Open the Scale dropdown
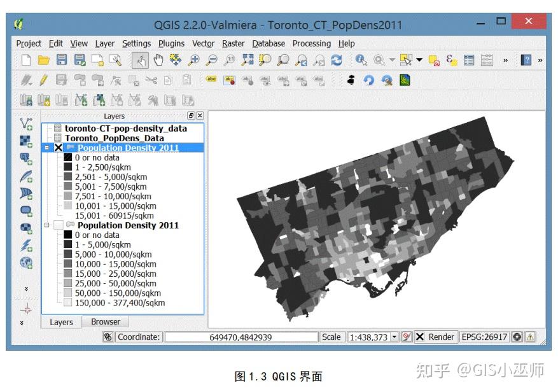The width and height of the screenshot is (558, 392). click(x=394, y=337)
